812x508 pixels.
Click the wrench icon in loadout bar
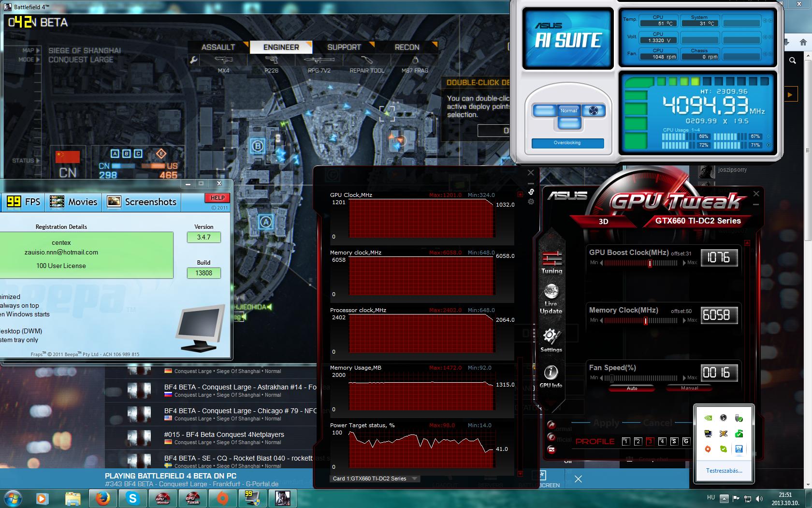(193, 60)
